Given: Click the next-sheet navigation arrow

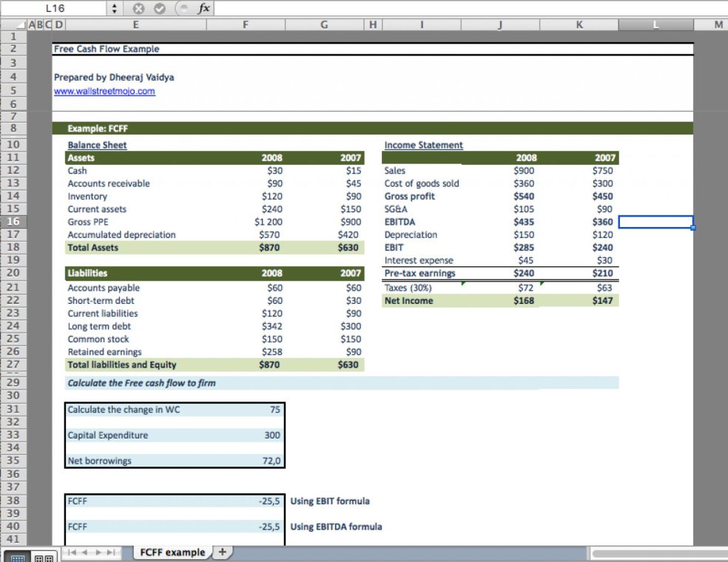Looking at the screenshot, I should (98, 552).
